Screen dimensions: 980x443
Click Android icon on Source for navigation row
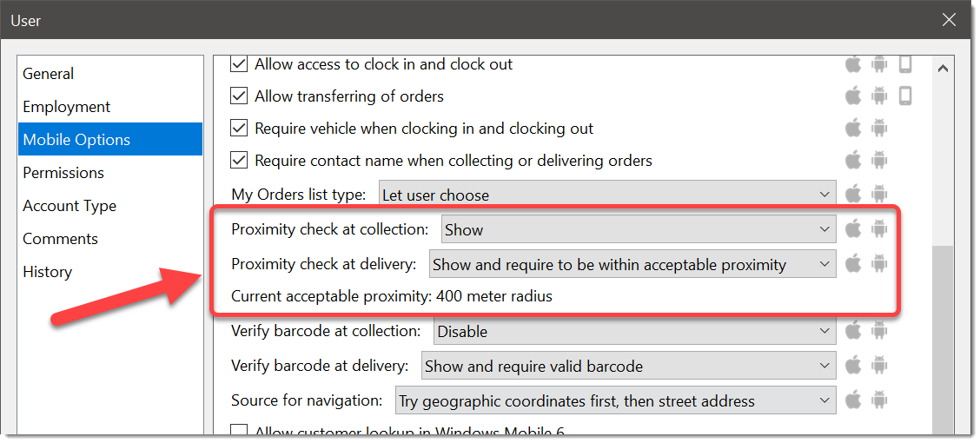tap(878, 400)
